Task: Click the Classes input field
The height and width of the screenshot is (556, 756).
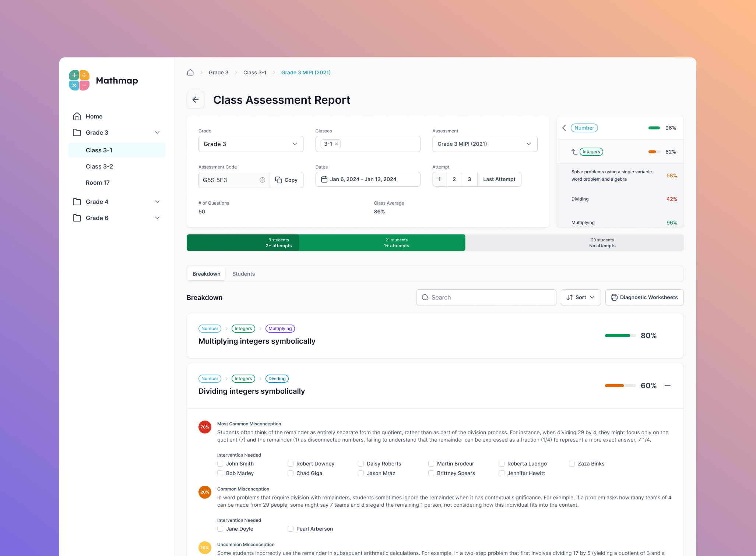Action: (x=368, y=144)
